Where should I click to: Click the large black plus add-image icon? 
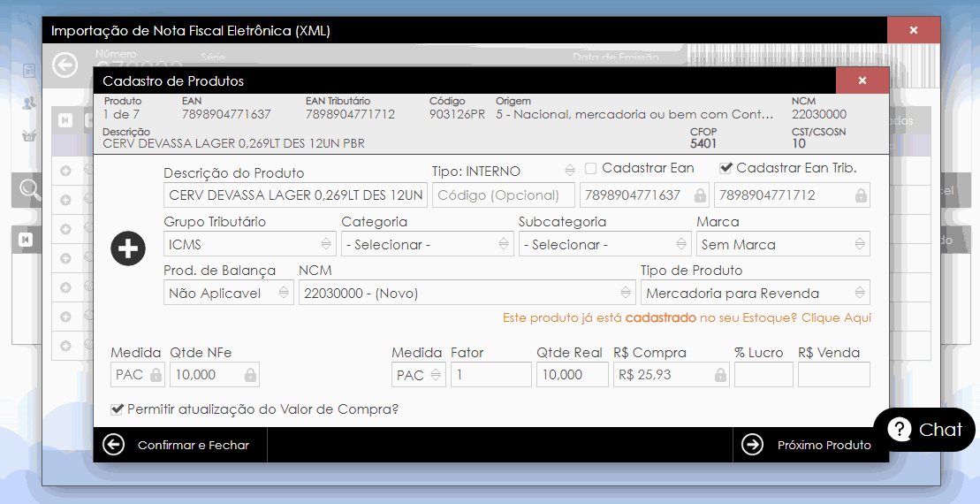tap(128, 248)
